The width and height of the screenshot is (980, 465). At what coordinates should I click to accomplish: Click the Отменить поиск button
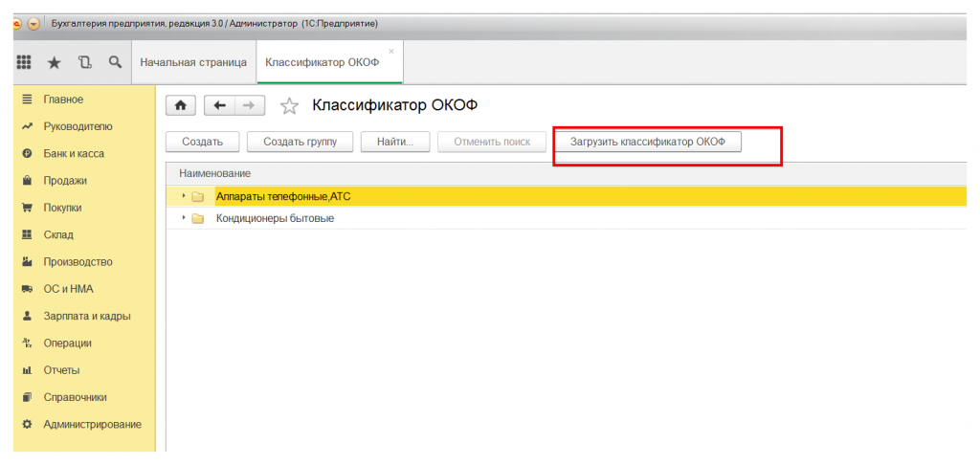click(492, 142)
